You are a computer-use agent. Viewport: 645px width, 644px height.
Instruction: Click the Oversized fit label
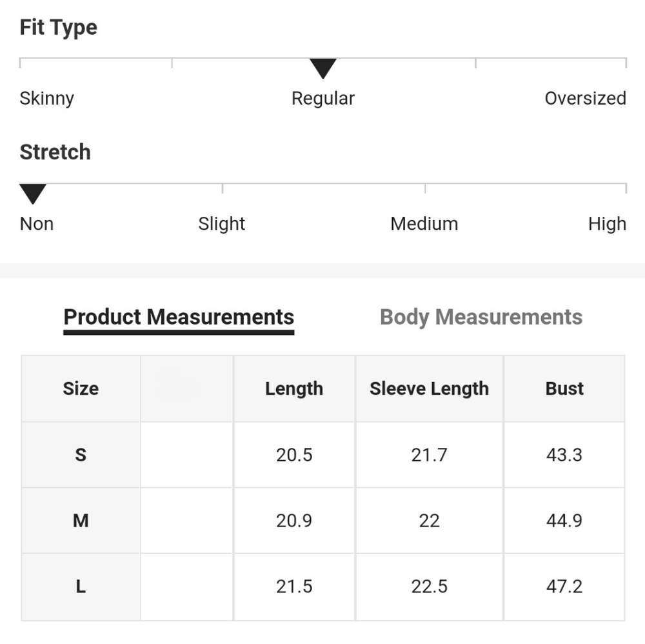pyautogui.click(x=586, y=98)
